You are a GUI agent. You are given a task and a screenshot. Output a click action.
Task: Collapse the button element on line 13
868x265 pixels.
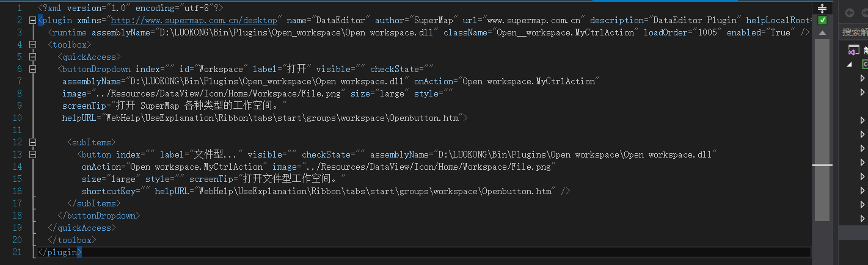click(x=32, y=154)
